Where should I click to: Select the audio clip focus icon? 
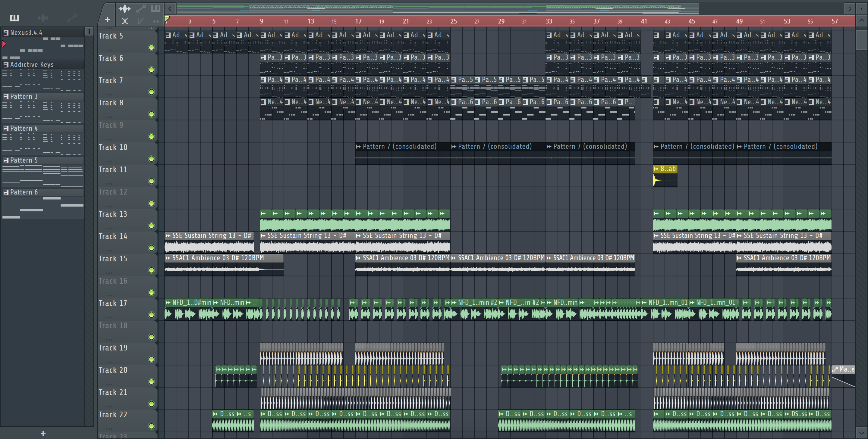pyautogui.click(x=125, y=8)
